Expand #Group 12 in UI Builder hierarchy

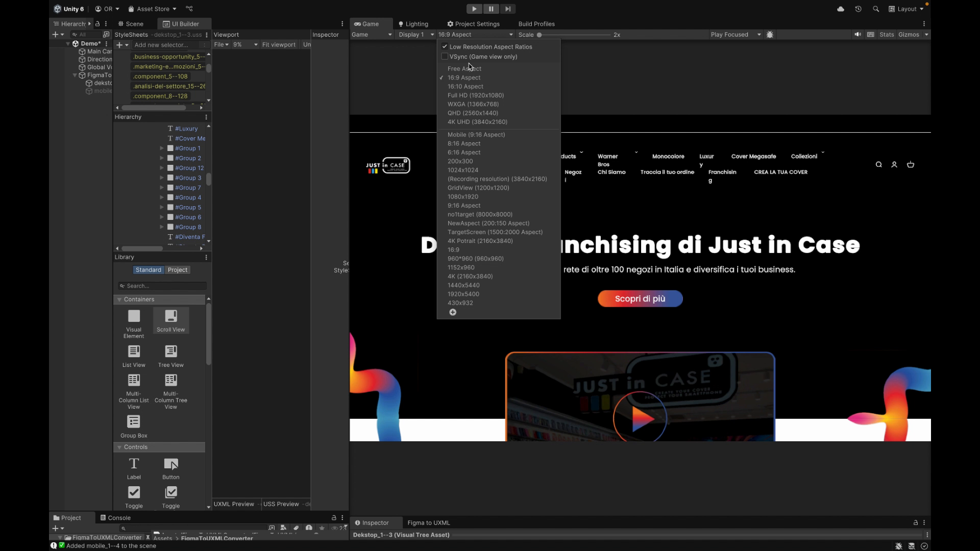click(x=162, y=168)
